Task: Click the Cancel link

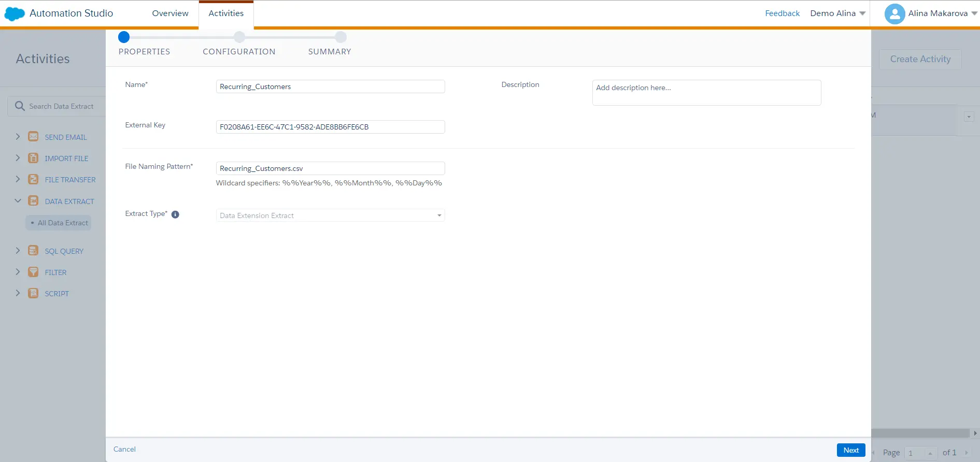Action: tap(124, 449)
